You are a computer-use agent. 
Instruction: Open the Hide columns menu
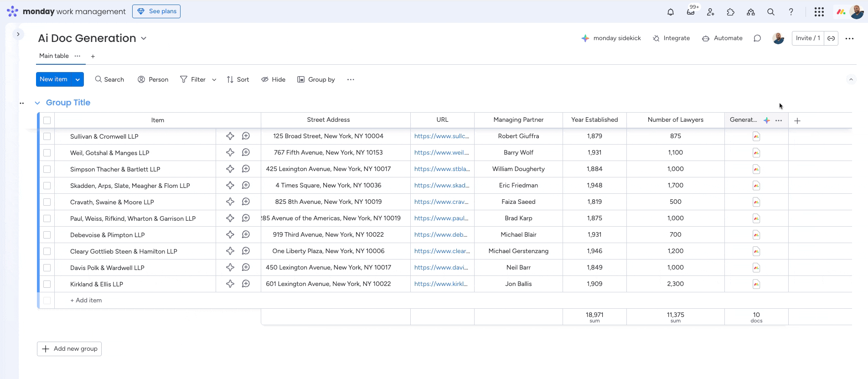point(273,79)
